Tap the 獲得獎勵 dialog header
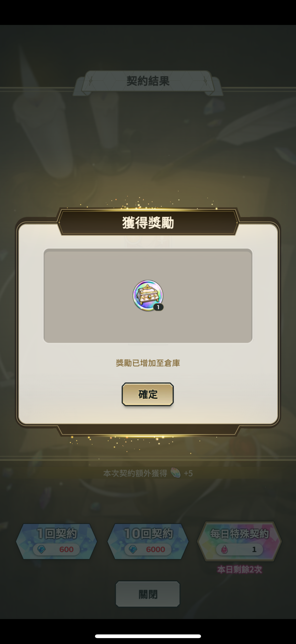 point(148,223)
